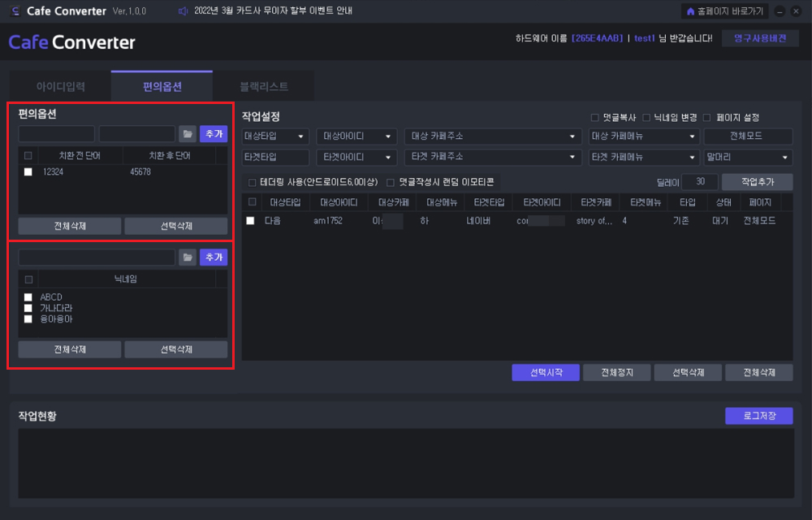
Task: Open the 말머리 dropdown
Action: click(x=749, y=157)
